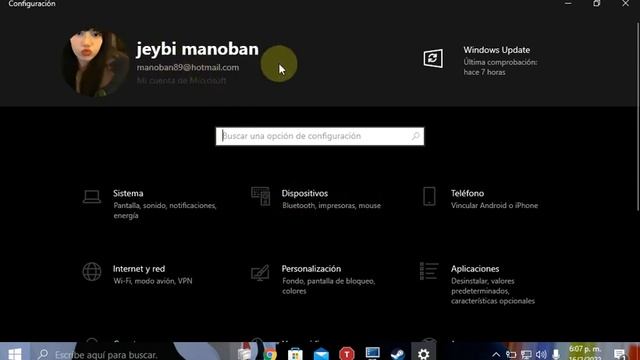Viewport: 640px width, 360px height.
Task: Open the Dispositivos settings icon
Action: [260, 196]
